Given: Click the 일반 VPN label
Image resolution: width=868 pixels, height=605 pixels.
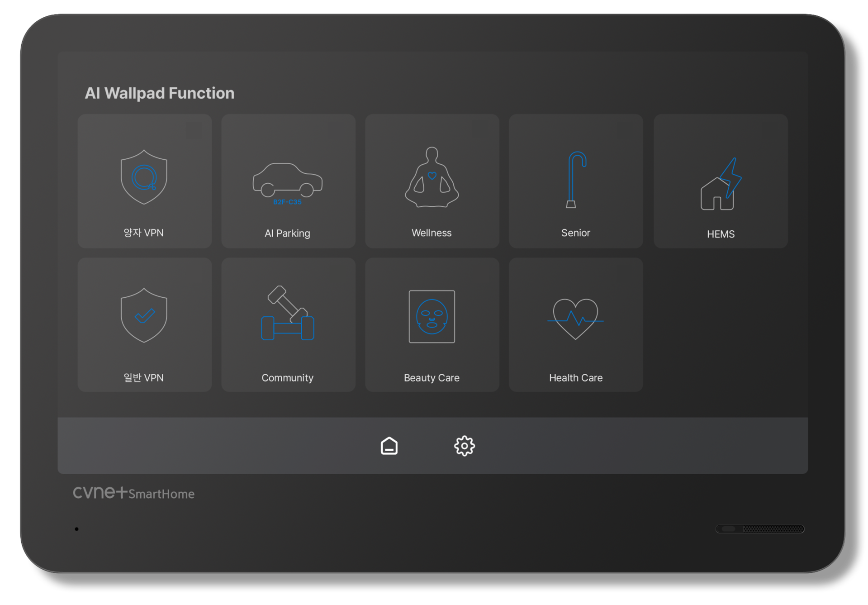Looking at the screenshot, I should tap(143, 377).
